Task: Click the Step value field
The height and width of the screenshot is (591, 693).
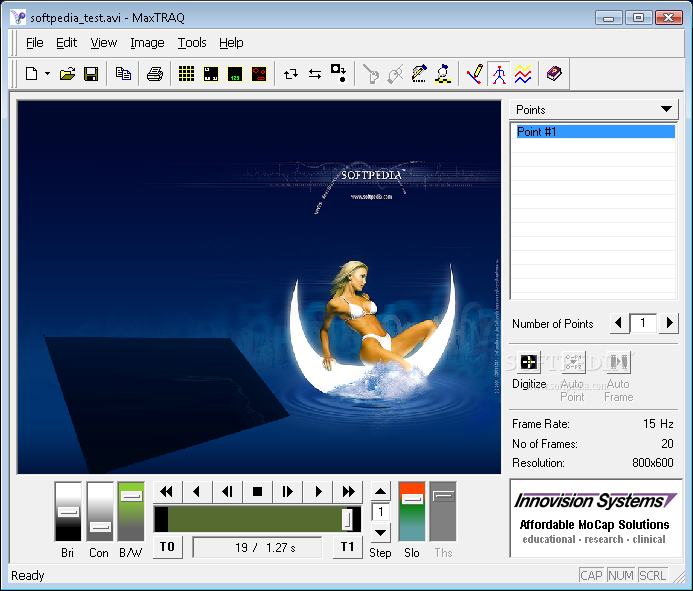Action: (380, 512)
